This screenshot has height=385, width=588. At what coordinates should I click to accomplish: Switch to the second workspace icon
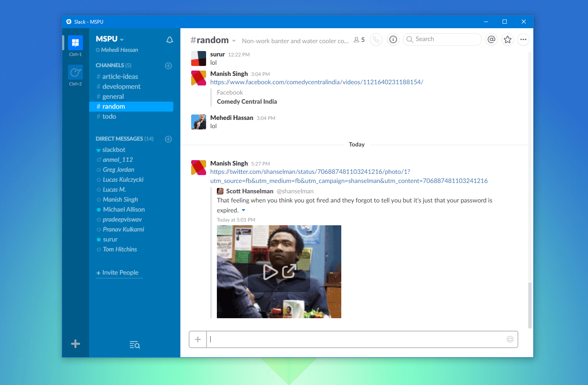click(75, 72)
